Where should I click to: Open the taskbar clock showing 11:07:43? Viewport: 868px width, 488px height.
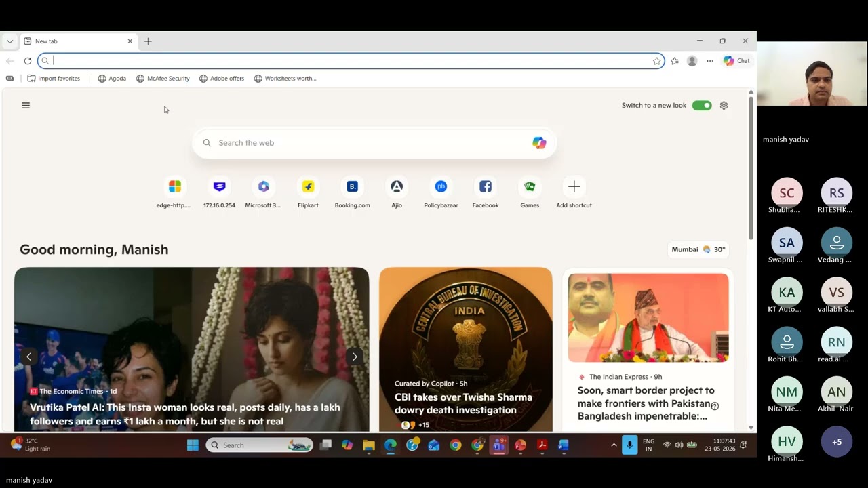tap(719, 445)
